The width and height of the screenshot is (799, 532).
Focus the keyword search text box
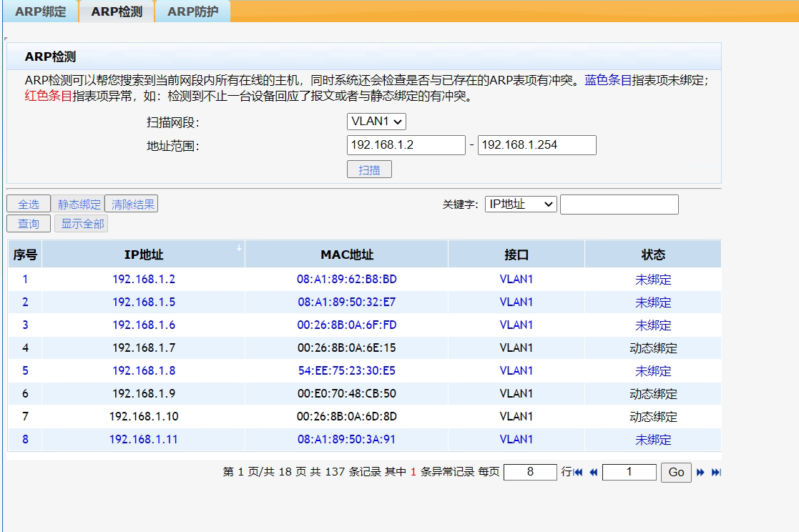pos(619,205)
